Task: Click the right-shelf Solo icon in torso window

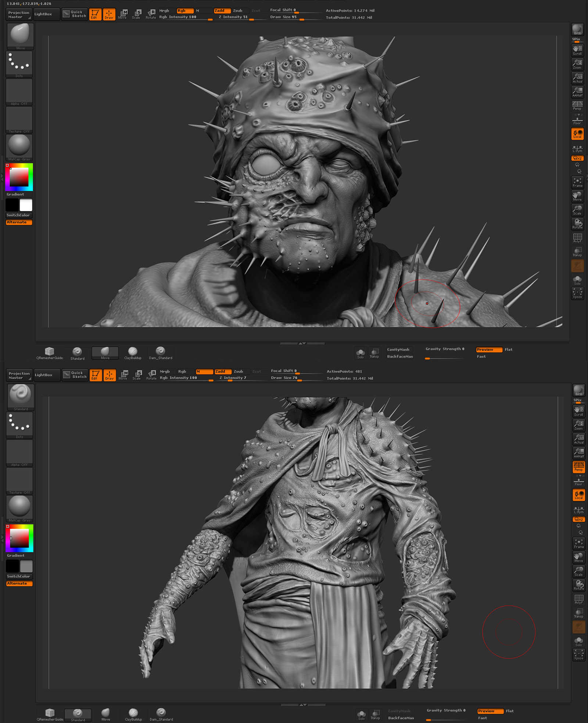Action: [x=578, y=642]
